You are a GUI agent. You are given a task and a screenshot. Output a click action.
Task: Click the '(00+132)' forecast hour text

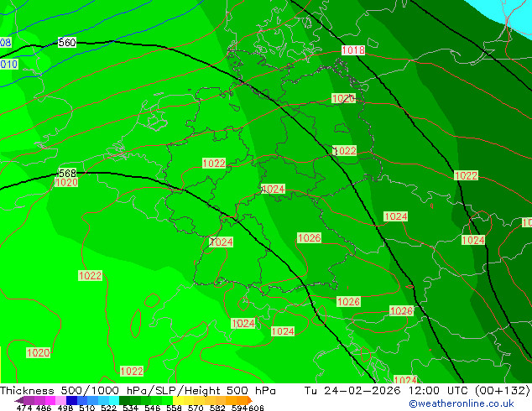click(x=503, y=391)
